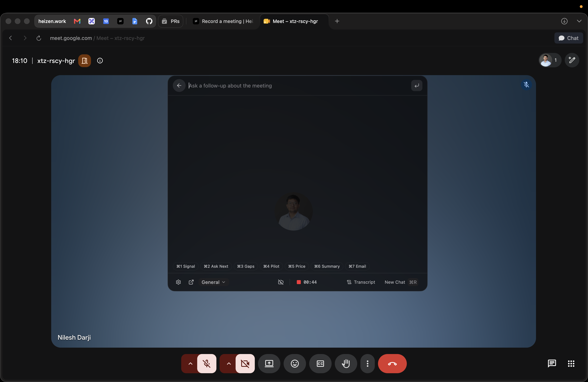The height and width of the screenshot is (382, 588).
Task: Click the orange meeting room icon
Action: (x=84, y=61)
